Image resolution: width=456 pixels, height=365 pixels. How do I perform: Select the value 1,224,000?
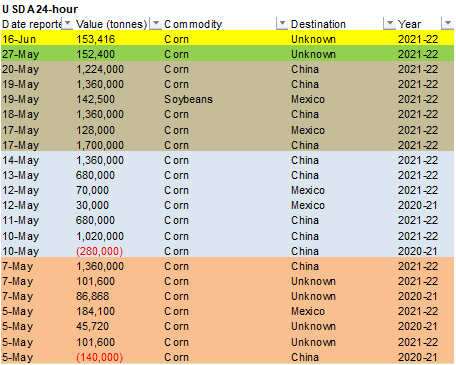[x=100, y=69]
